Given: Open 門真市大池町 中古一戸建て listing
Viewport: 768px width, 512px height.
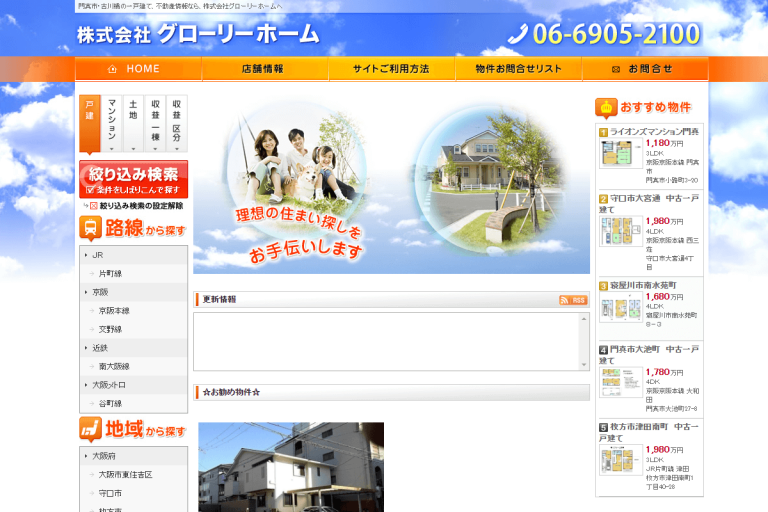Looking at the screenshot, I should [649, 355].
